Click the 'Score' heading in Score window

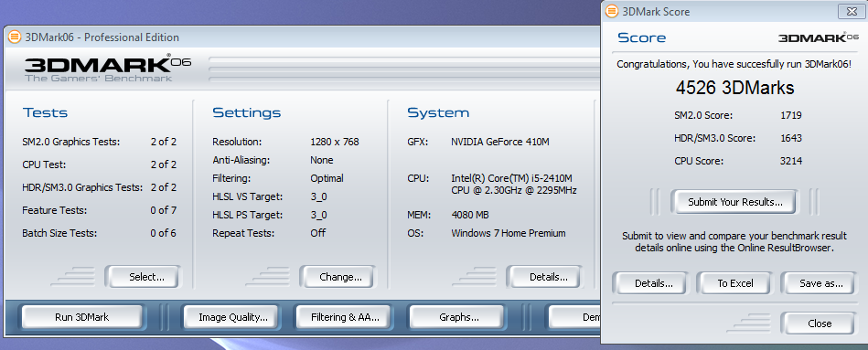(x=641, y=38)
